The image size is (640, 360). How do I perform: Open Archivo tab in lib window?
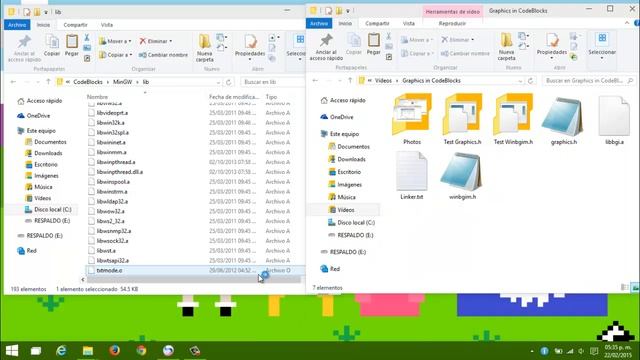(x=17, y=25)
